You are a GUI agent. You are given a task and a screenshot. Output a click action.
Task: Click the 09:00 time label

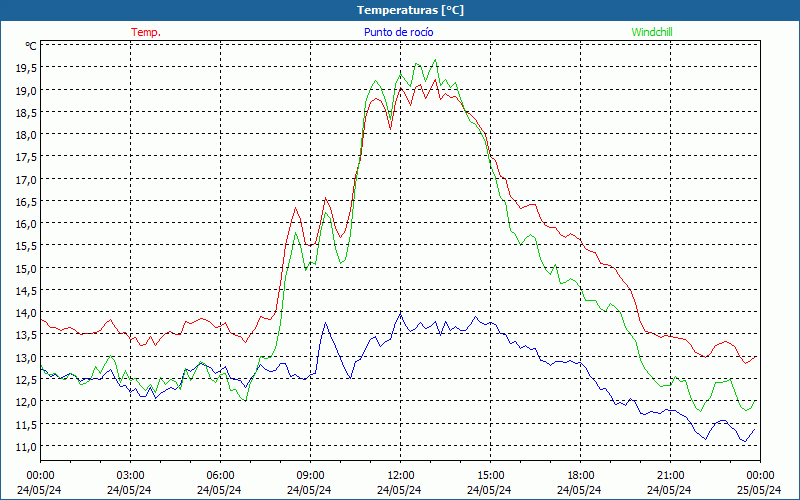click(310, 476)
